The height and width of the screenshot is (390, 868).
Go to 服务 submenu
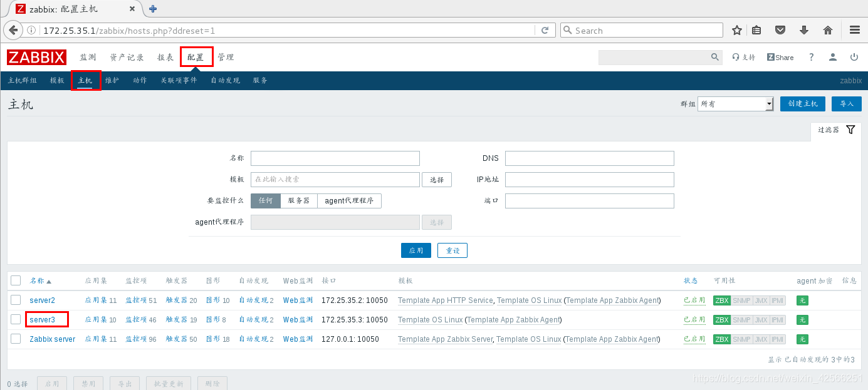pyautogui.click(x=260, y=81)
